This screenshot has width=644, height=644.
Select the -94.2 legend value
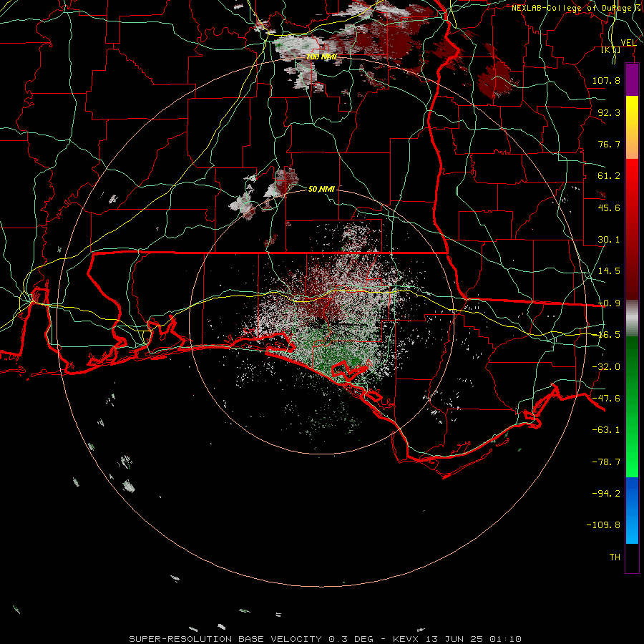606,493
